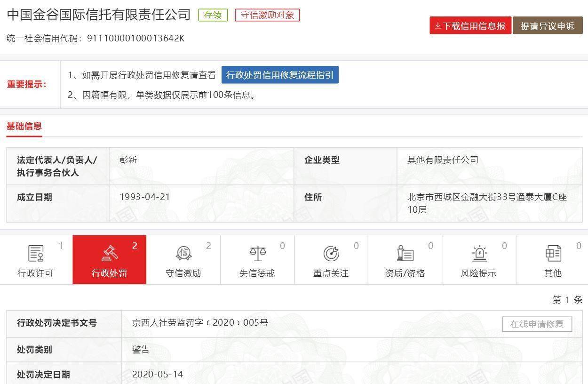Click the 风险提示 alarm light icon
588x384 pixels.
click(x=479, y=253)
